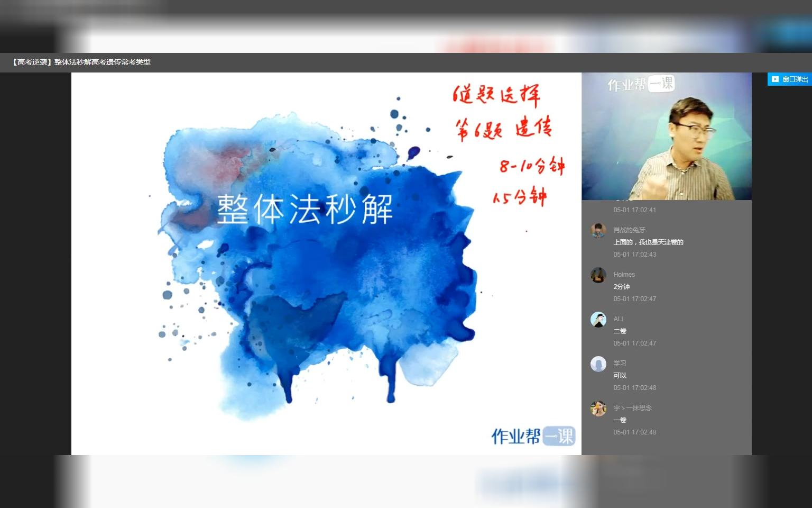Select chat message 2分钟
This screenshot has height=508, width=812.
(x=621, y=287)
